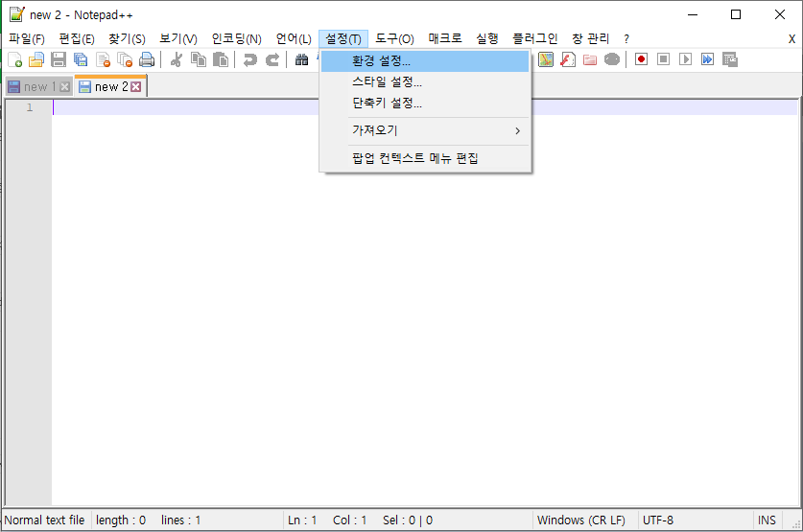
Task: Click the UTF-8 encoding status entry
Action: [x=658, y=520]
